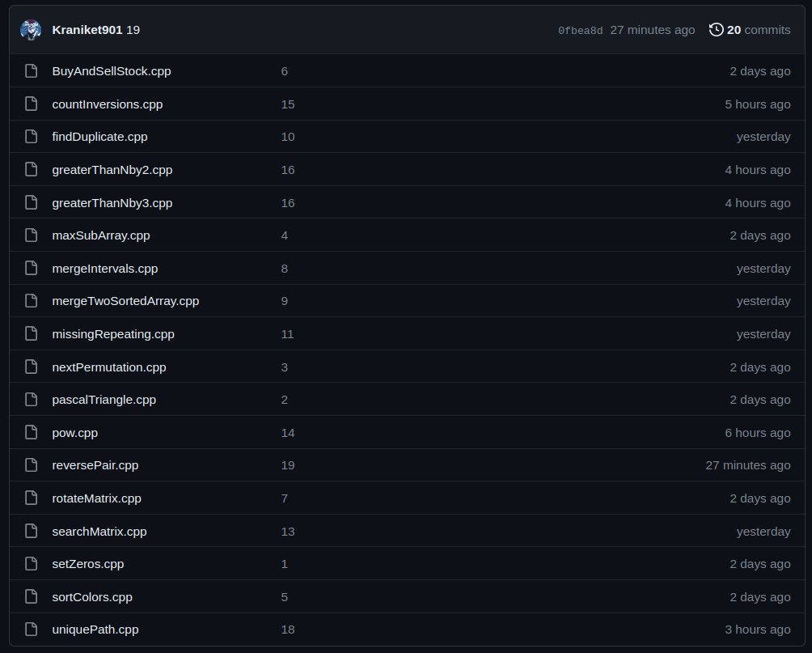Screen dimensions: 812x653
Task: Click the file icon next to sortColors.cpp
Action: [x=31, y=596]
